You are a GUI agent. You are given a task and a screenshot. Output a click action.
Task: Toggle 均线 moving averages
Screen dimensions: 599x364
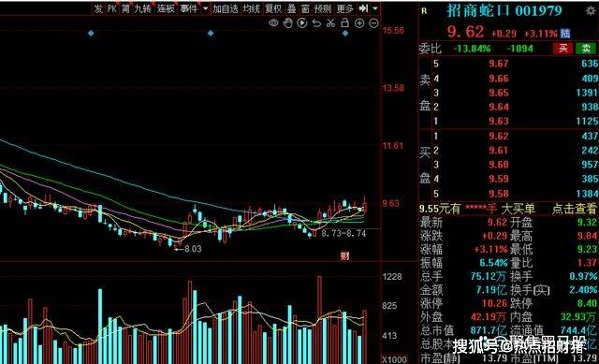[x=252, y=8]
